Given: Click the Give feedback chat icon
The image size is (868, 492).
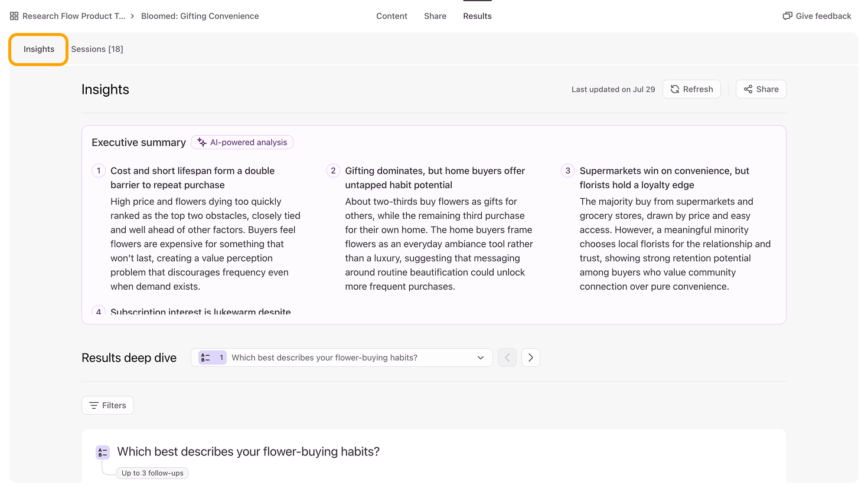Looking at the screenshot, I should pos(787,16).
